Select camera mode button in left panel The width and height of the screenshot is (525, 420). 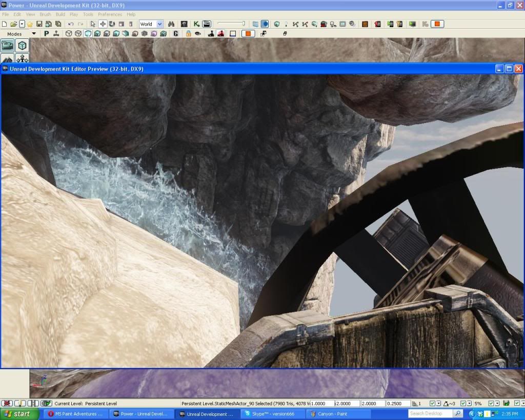click(8, 46)
